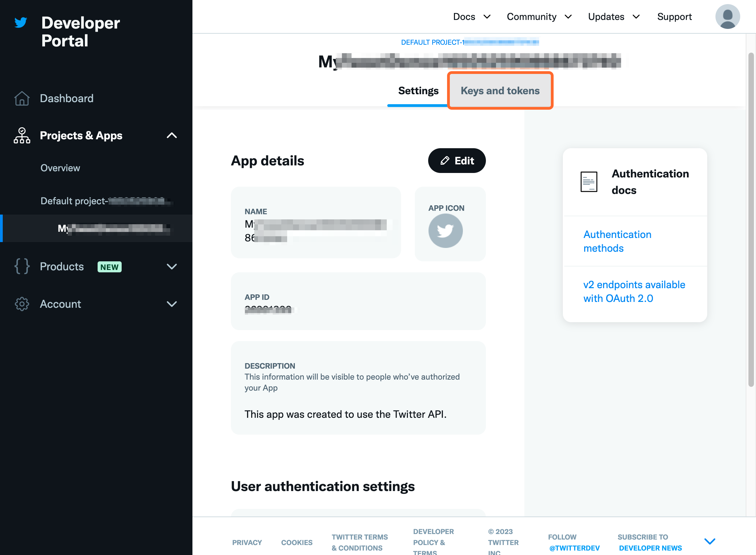Viewport: 756px width, 555px height.
Task: Click the pencil icon in Edit button
Action: coord(445,161)
